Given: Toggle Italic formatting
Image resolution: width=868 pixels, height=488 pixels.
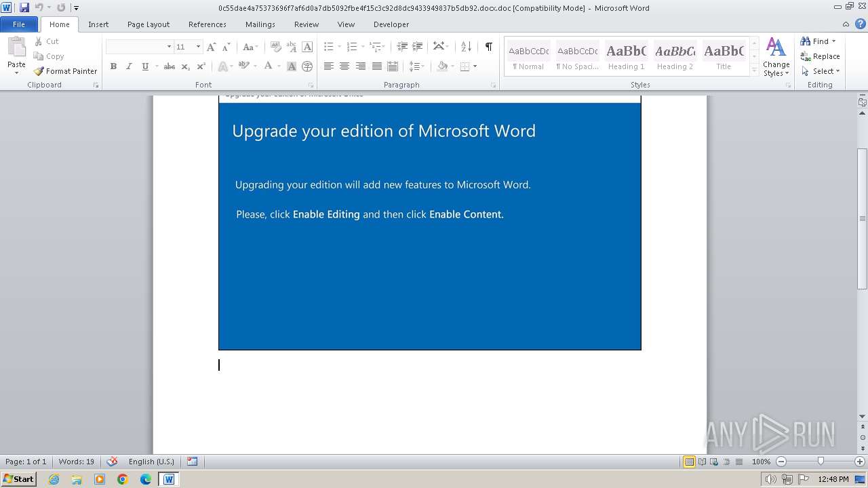Looking at the screenshot, I should pos(129,66).
